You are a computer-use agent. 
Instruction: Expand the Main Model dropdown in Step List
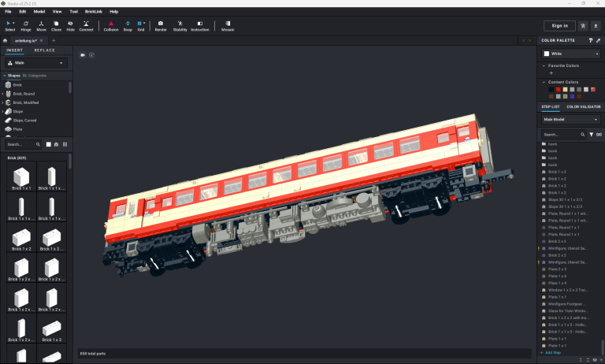[570, 120]
